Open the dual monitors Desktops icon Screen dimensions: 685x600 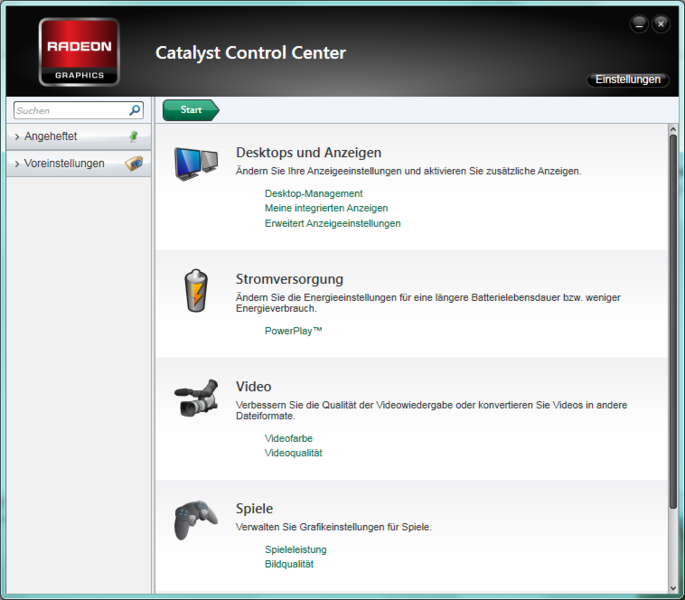point(196,164)
